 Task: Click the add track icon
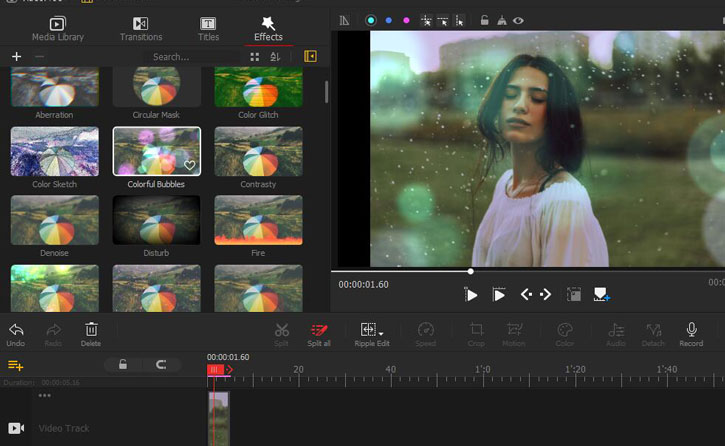coord(15,365)
